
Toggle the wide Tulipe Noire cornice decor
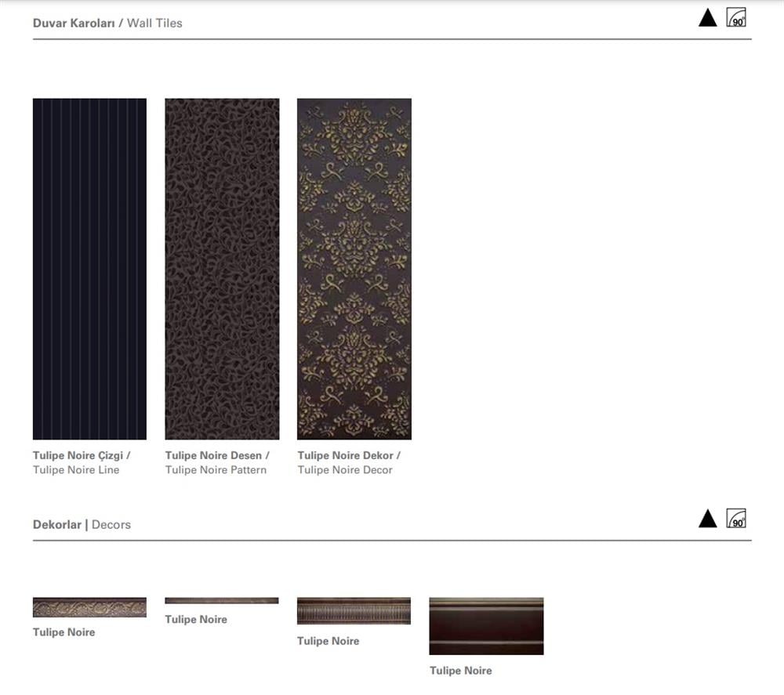click(485, 627)
